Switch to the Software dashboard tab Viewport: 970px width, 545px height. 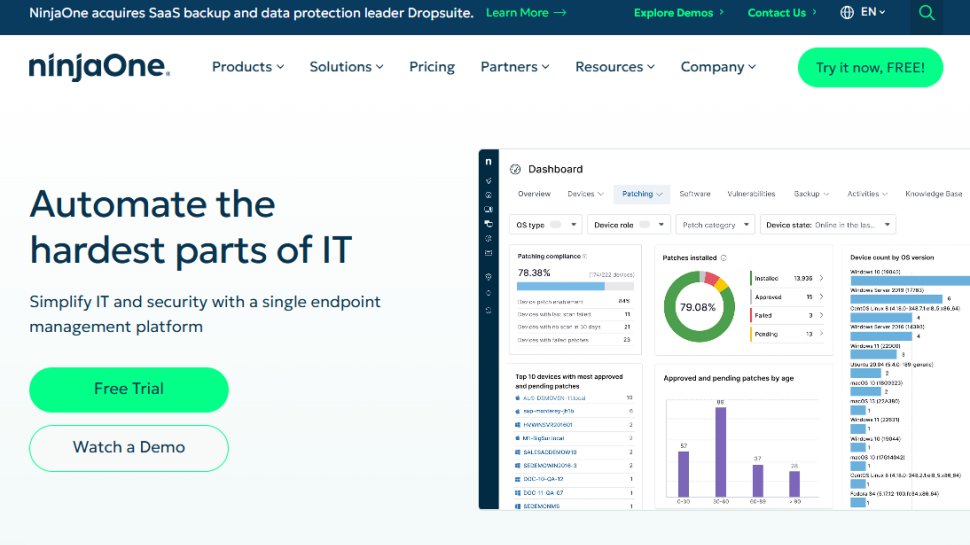695,194
